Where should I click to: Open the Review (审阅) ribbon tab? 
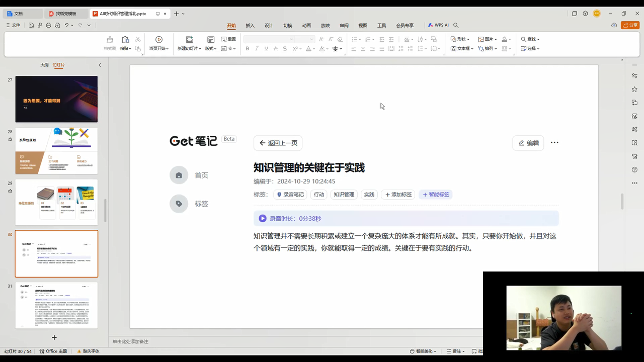[344, 26]
